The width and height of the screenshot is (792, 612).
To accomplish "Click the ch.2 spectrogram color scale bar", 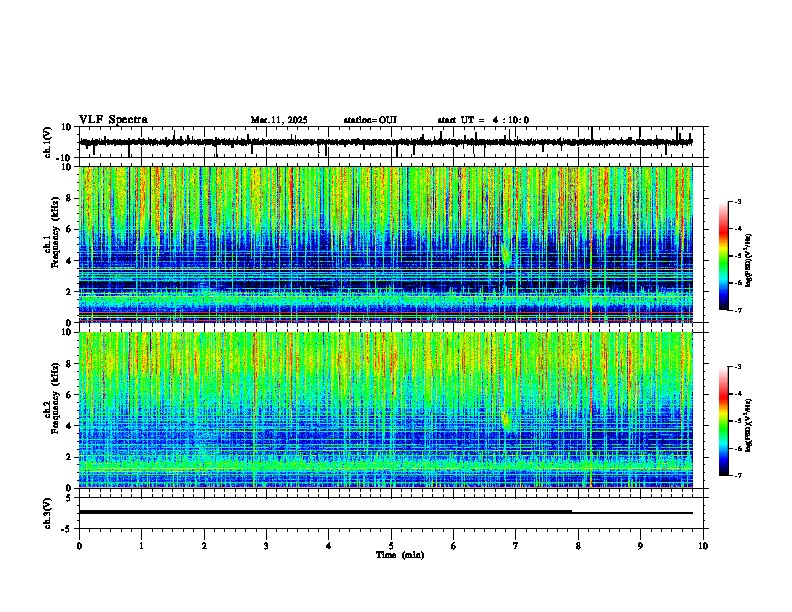I will point(724,421).
